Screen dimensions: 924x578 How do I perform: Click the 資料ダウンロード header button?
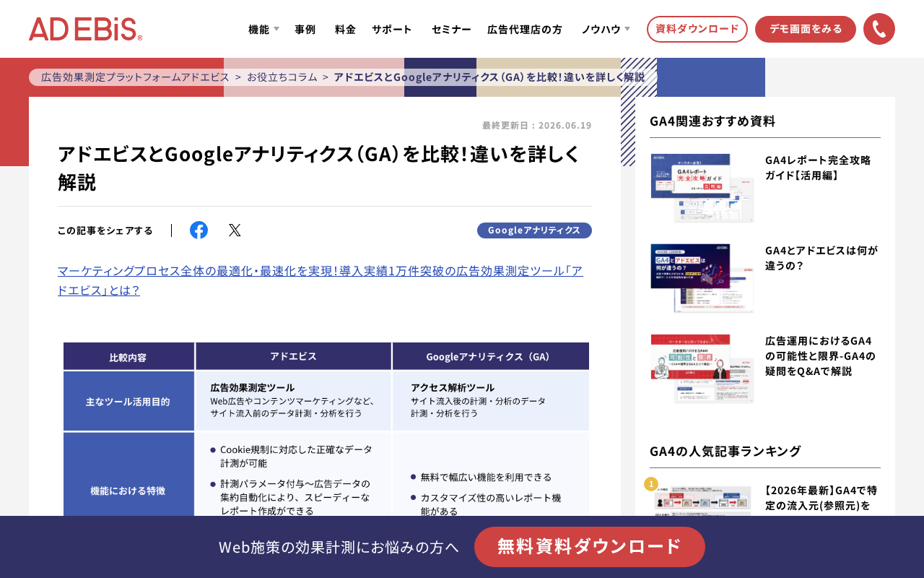click(x=697, y=29)
